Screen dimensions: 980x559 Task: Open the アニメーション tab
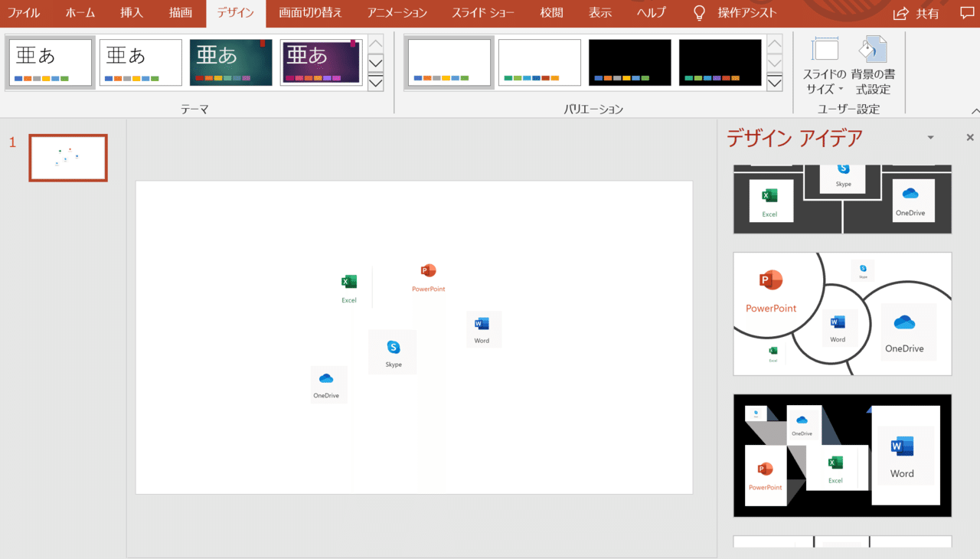coord(397,13)
